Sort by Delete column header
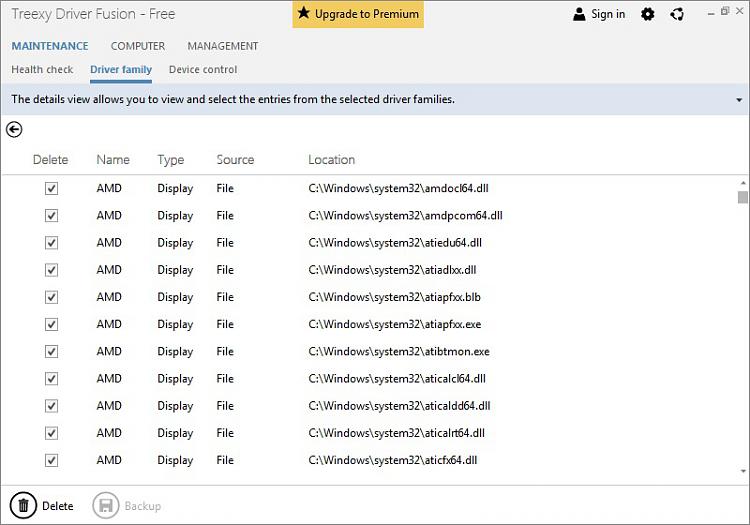The width and height of the screenshot is (750, 525). click(x=50, y=160)
